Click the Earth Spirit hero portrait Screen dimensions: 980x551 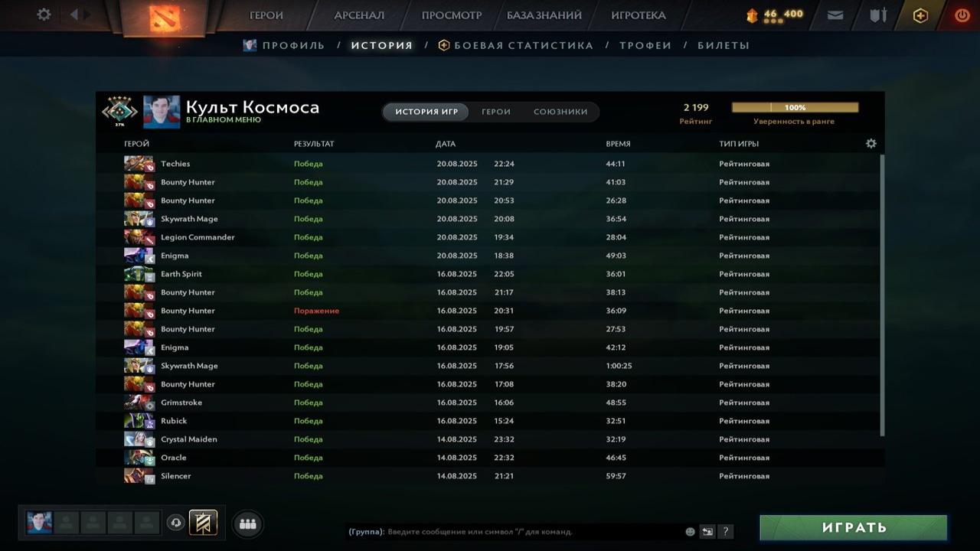(139, 274)
